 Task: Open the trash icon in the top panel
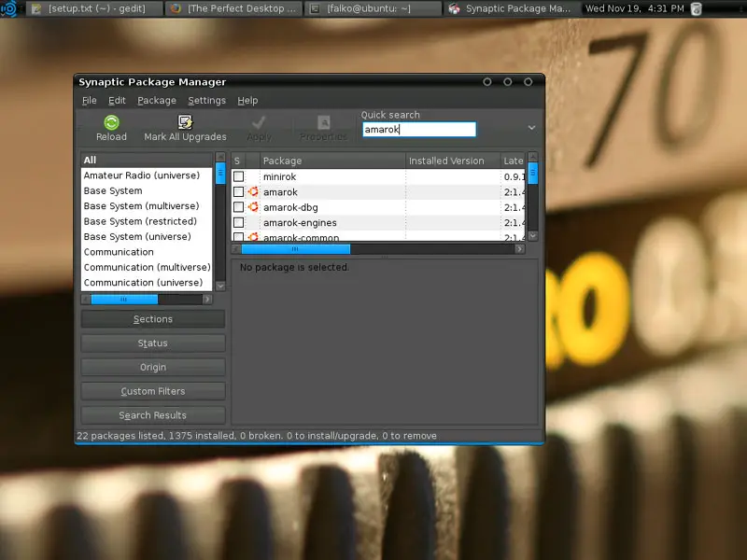point(696,8)
